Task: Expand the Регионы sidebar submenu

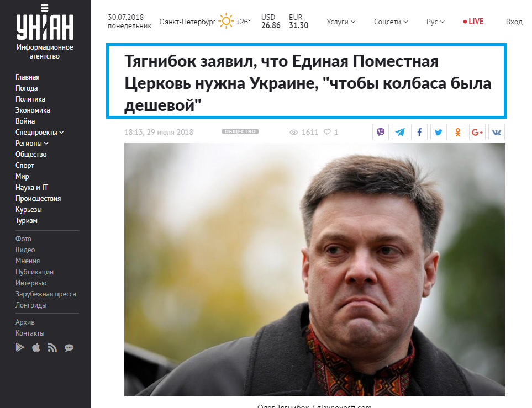Action: 32,144
